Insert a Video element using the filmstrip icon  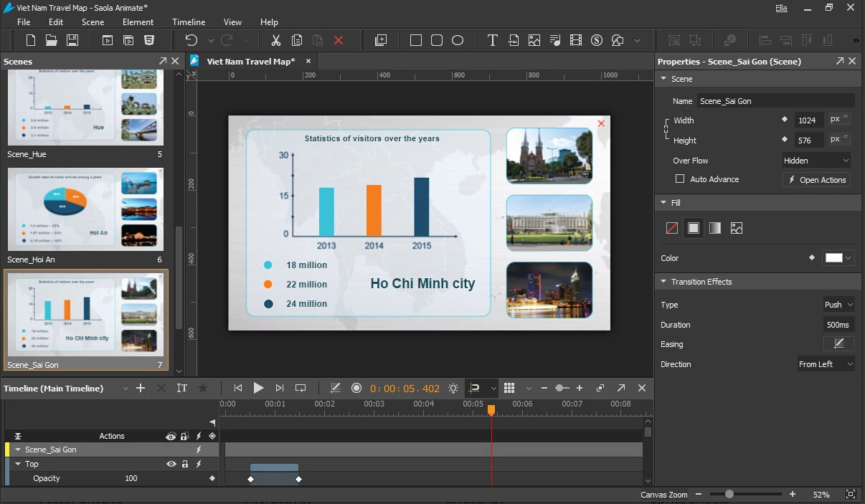576,40
